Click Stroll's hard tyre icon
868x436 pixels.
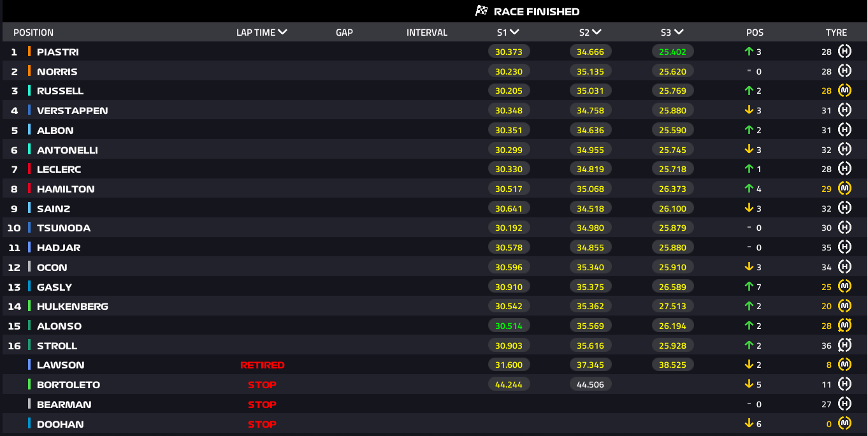(x=845, y=345)
